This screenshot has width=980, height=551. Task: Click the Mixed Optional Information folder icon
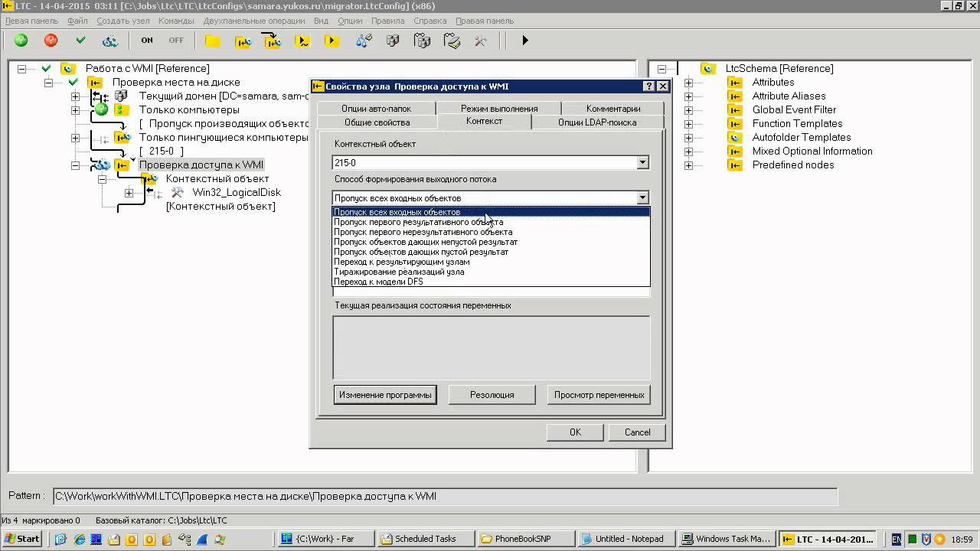(735, 152)
